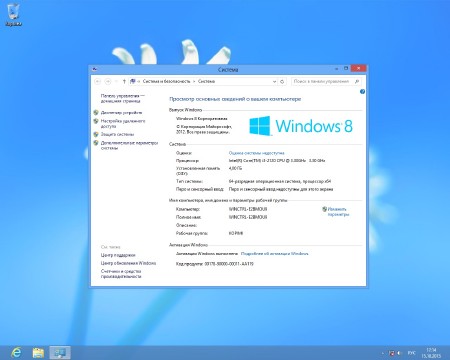
Task: Click the Windows 8 logo image
Action: pos(301,126)
